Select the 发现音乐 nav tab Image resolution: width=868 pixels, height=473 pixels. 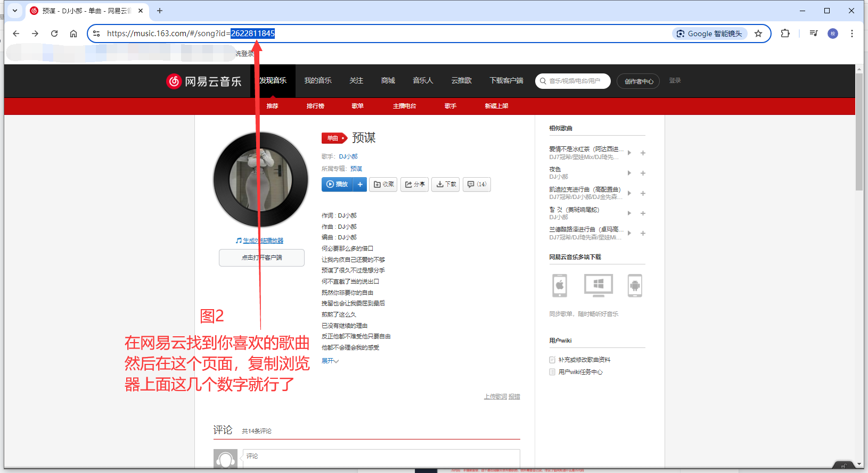click(x=273, y=81)
